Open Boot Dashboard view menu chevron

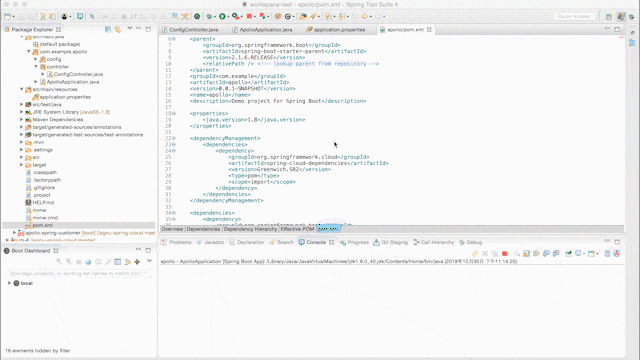click(149, 261)
